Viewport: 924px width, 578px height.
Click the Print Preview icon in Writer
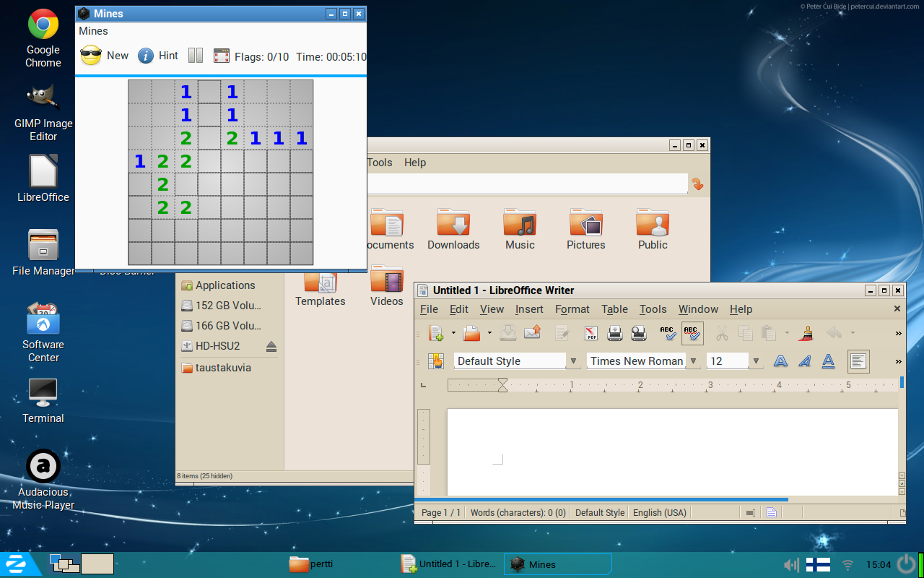639,333
